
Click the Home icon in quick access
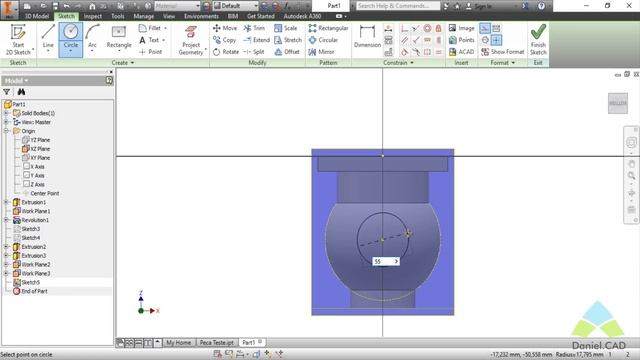click(x=92, y=6)
